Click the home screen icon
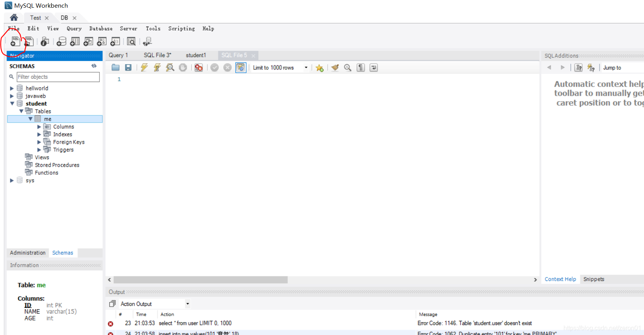Viewport: 644px width, 335px height. click(14, 17)
